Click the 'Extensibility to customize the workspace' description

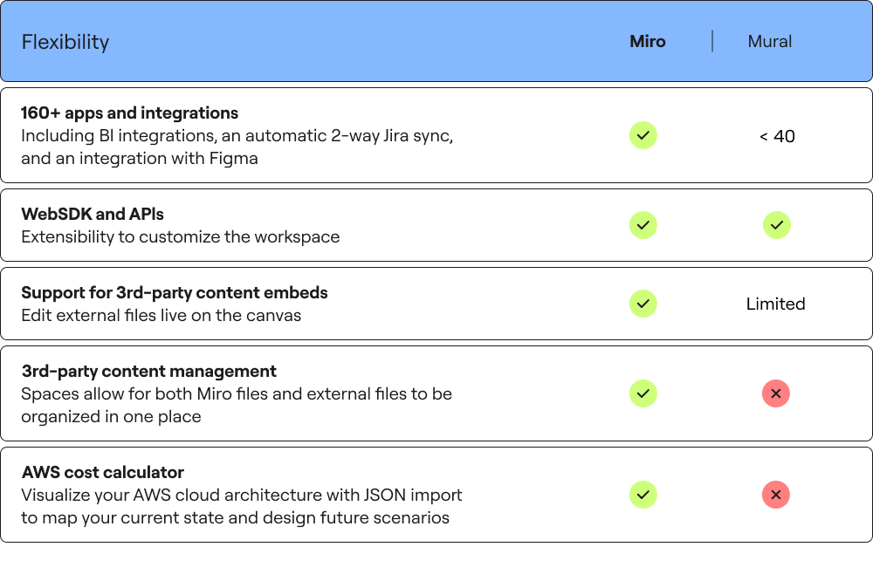click(x=181, y=237)
